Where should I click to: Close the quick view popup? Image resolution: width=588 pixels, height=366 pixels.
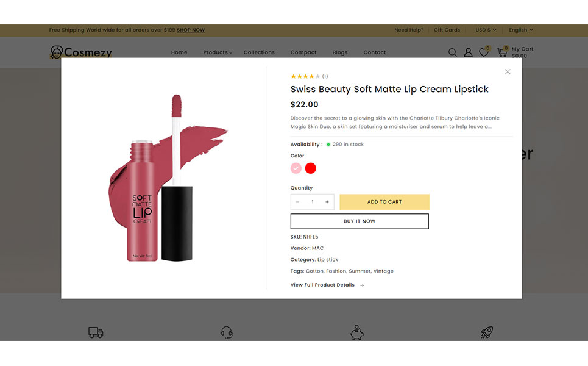[508, 72]
